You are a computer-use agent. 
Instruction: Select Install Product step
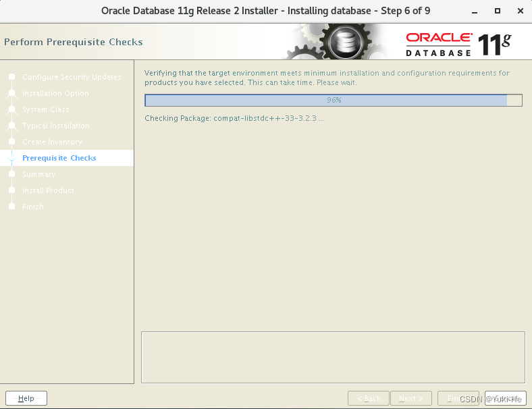click(48, 190)
